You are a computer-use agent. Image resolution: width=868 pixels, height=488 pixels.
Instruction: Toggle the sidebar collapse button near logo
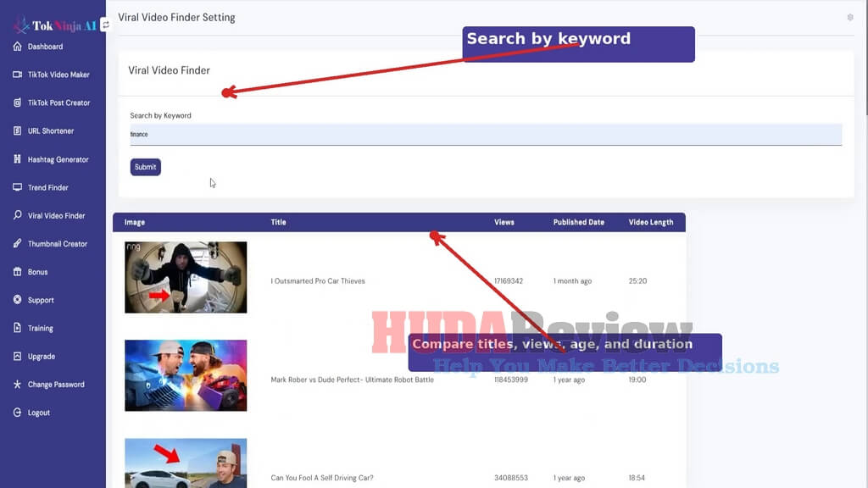[x=106, y=25]
